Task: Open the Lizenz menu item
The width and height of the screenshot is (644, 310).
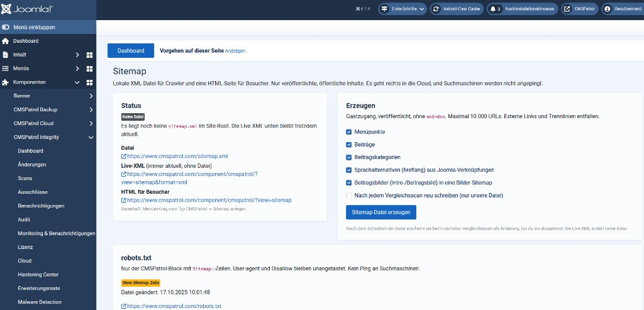Action: click(25, 247)
